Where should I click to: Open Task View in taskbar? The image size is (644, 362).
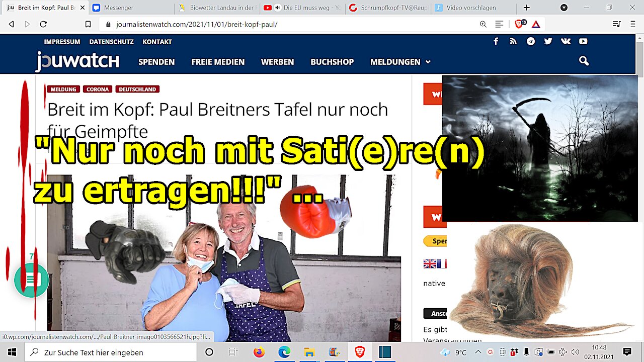tap(233, 352)
